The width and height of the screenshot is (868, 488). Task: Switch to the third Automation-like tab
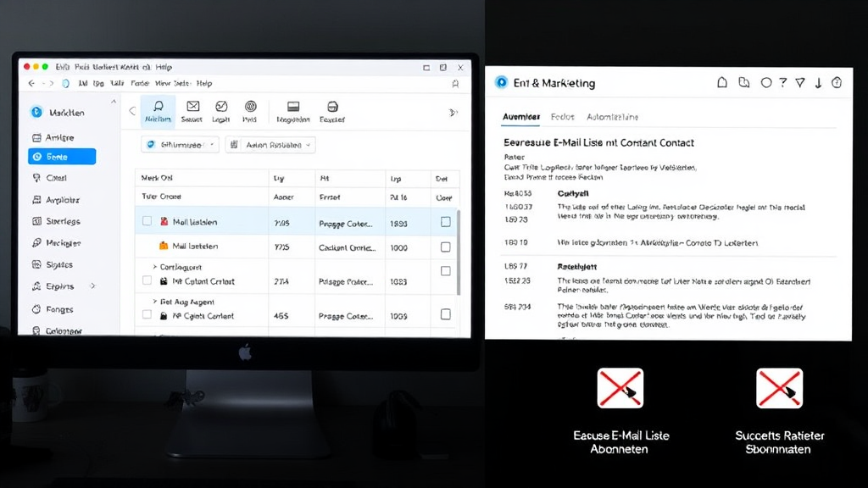(x=612, y=117)
